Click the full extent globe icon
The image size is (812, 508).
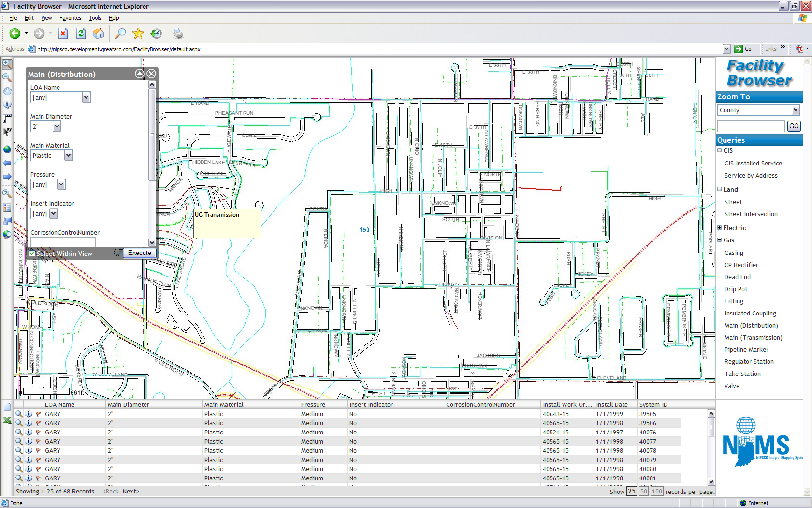click(7, 149)
